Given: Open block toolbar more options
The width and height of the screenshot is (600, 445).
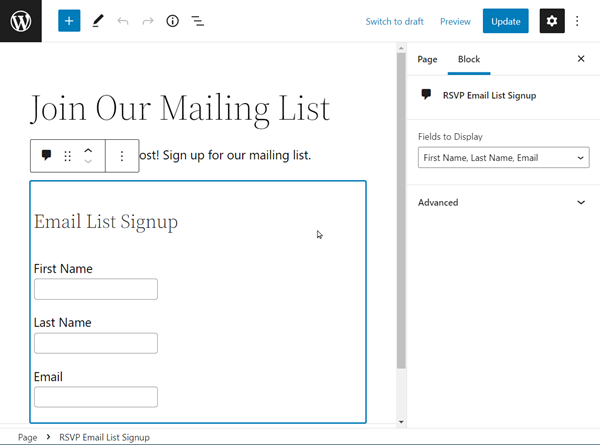Looking at the screenshot, I should tap(122, 156).
